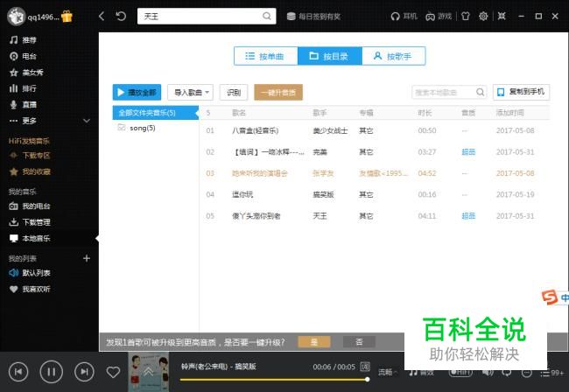This screenshot has height=392, width=569.
Task: Click the refresh arrow icon
Action: [121, 16]
